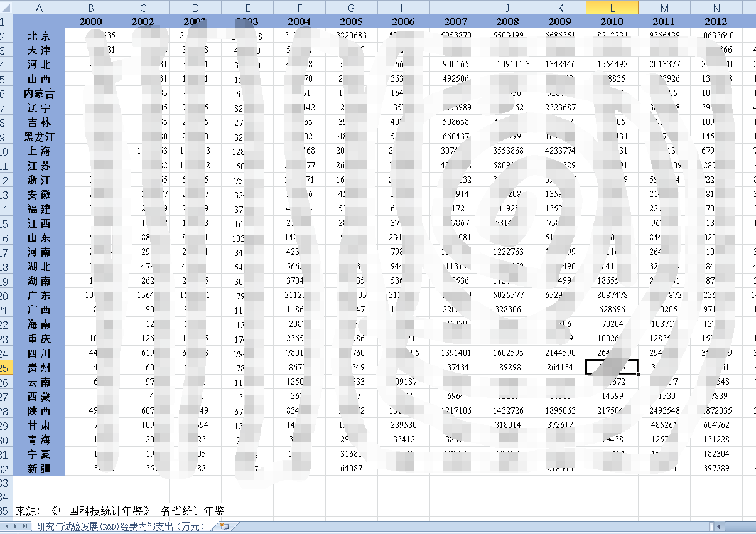Click cell containing 2144590
756x534 pixels.
[560, 353]
